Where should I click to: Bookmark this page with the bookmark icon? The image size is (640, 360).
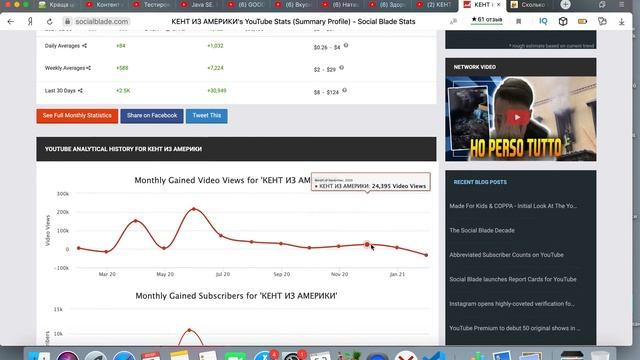pyautogui.click(x=518, y=21)
